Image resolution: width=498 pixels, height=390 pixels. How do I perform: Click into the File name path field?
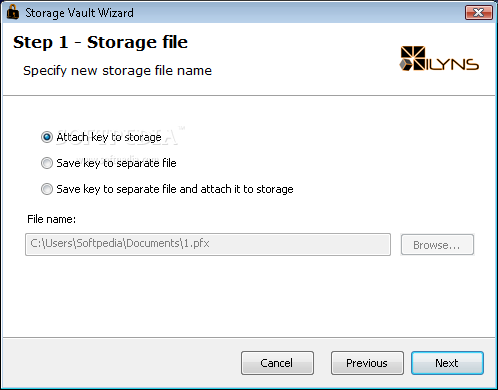[208, 244]
